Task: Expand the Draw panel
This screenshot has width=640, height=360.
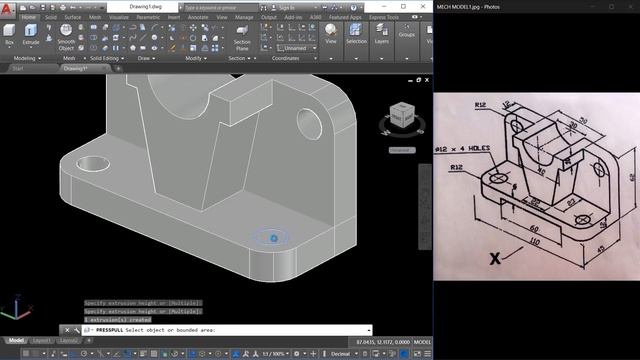Action: 147,58
